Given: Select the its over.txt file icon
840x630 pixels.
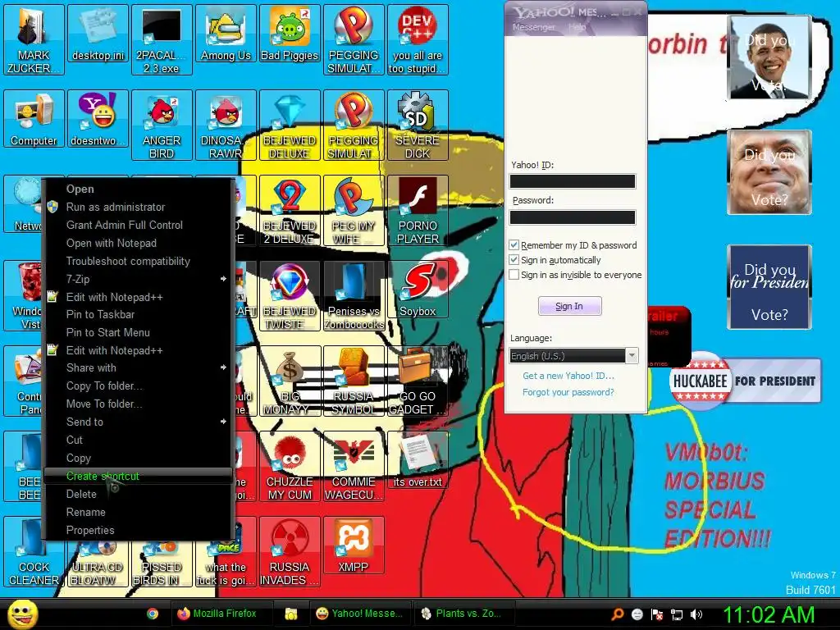Looking at the screenshot, I should tap(418, 460).
